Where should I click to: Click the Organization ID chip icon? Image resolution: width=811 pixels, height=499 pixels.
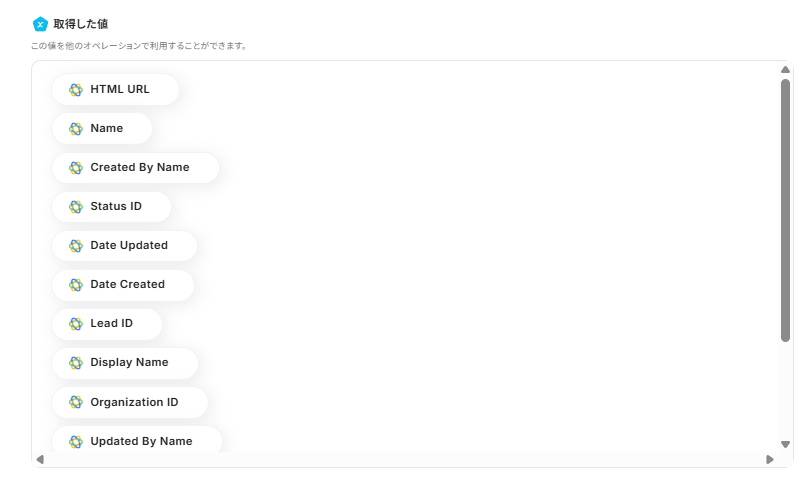tap(75, 402)
